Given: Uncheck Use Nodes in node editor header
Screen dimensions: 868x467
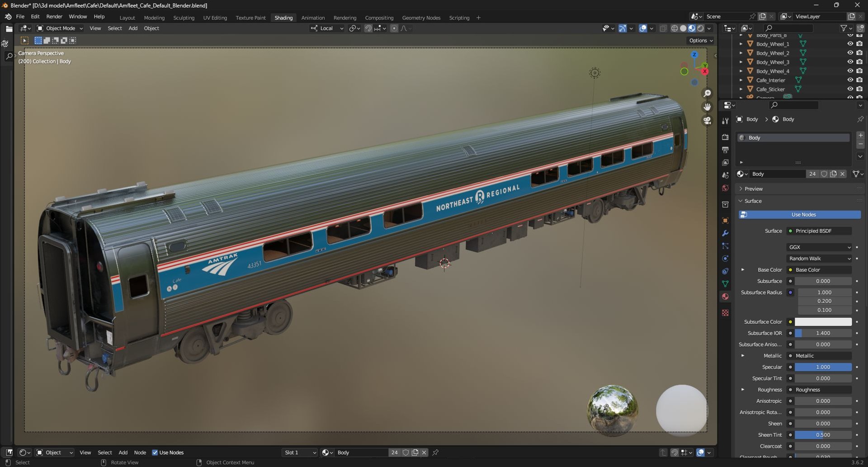Looking at the screenshot, I should [x=155, y=453].
